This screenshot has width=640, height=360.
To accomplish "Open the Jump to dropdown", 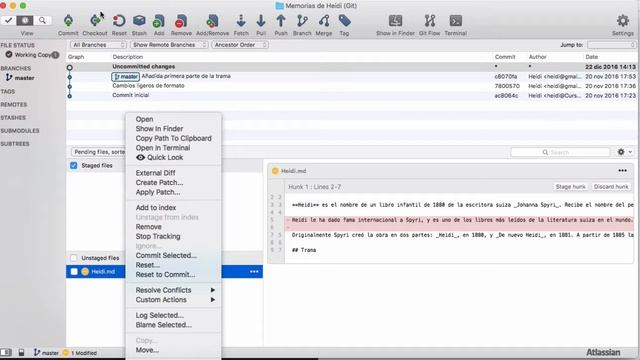I will pyautogui.click(x=611, y=45).
